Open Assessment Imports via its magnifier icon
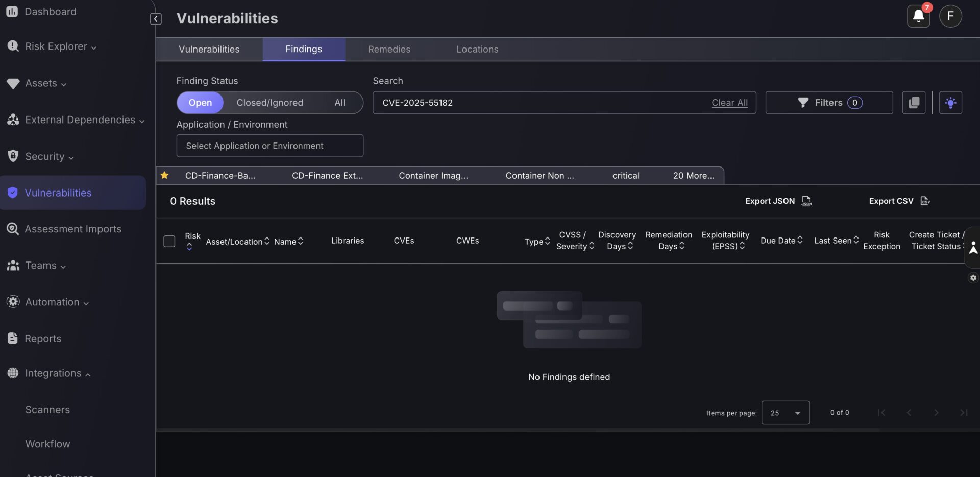 (x=13, y=229)
